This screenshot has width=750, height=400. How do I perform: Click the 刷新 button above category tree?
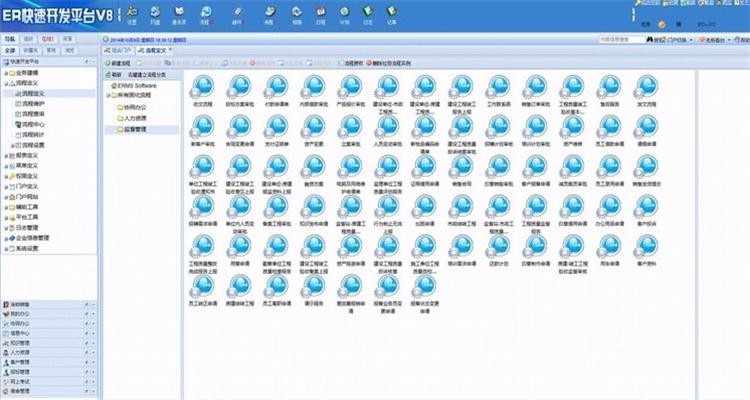[114, 75]
